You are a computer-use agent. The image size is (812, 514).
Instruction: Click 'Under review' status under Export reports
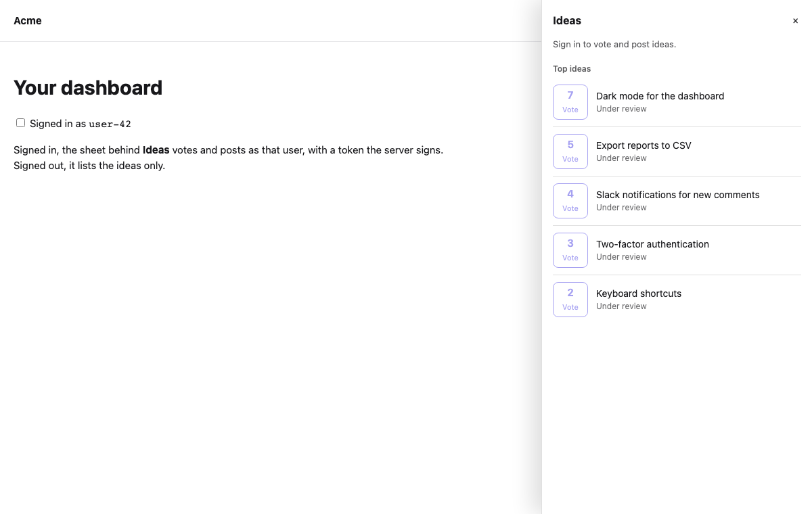coord(621,158)
